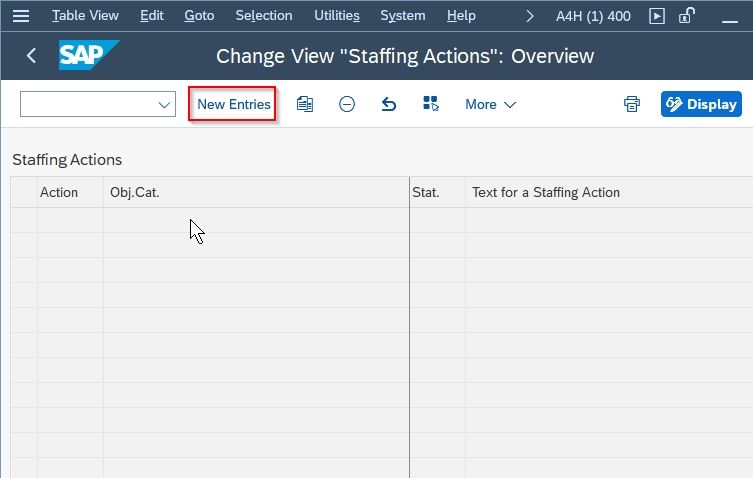Click the Undo Change arrow icon

pyautogui.click(x=389, y=104)
